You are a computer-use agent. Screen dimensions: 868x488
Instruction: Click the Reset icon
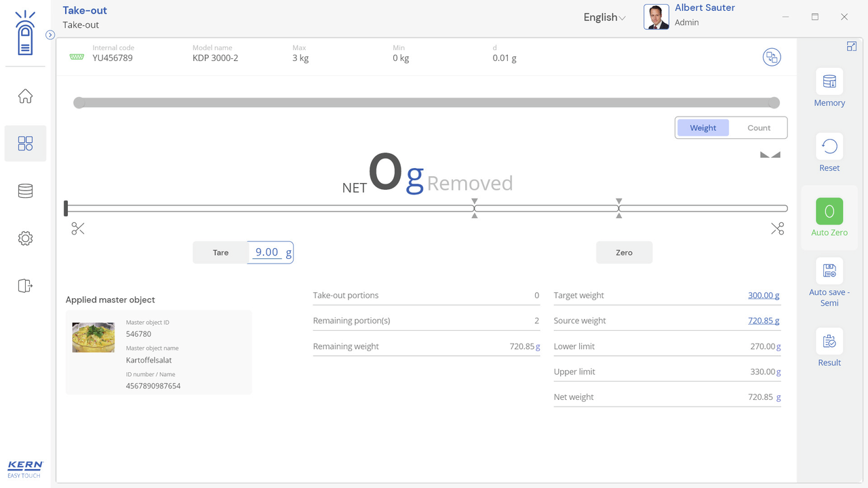(829, 146)
